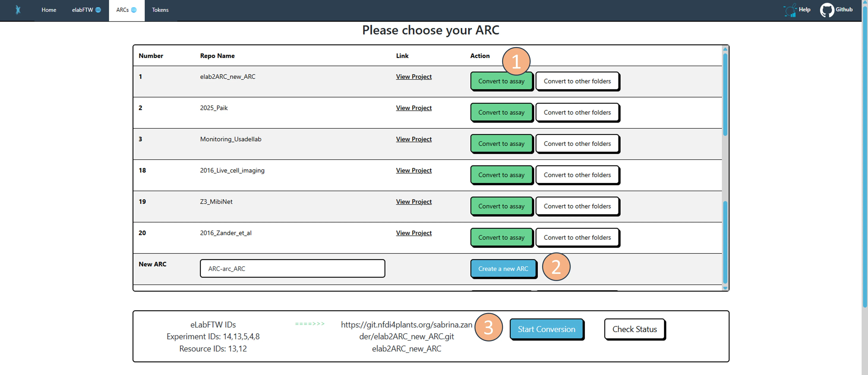This screenshot has width=868, height=375.
Task: Click the Check Status button
Action: [634, 329]
